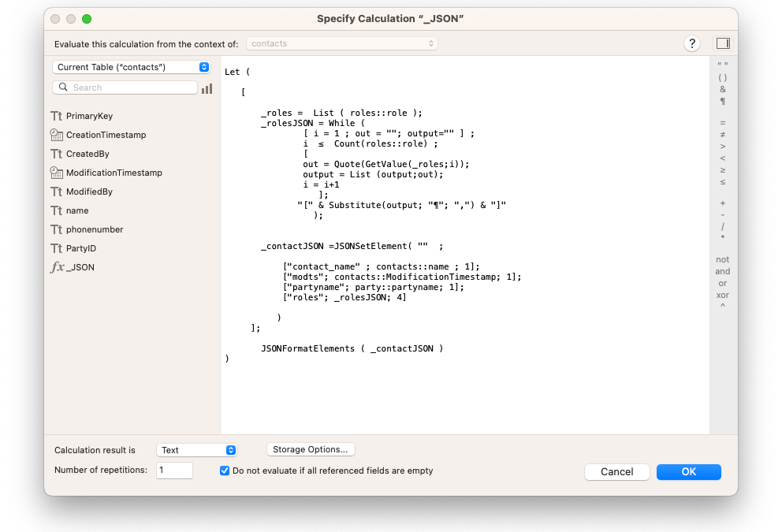Click in the field Search box
This screenshot has height=532, width=782.
coord(125,87)
